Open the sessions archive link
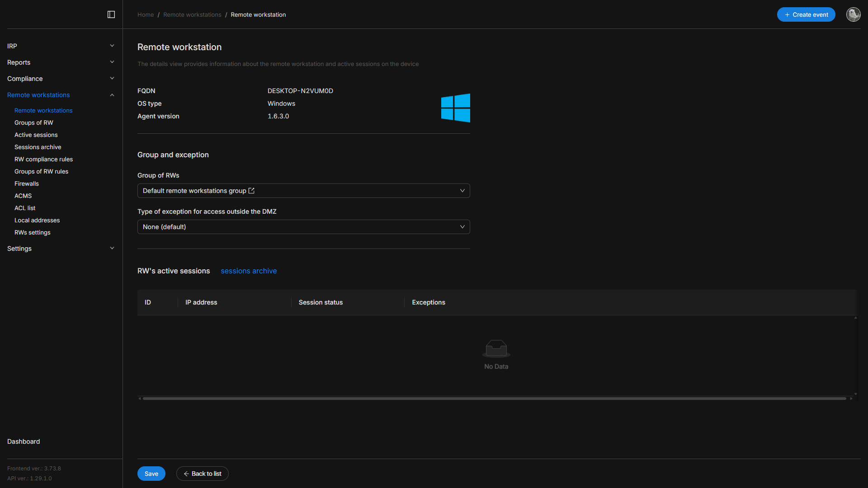Screen dimensions: 868x488 pos(249,271)
